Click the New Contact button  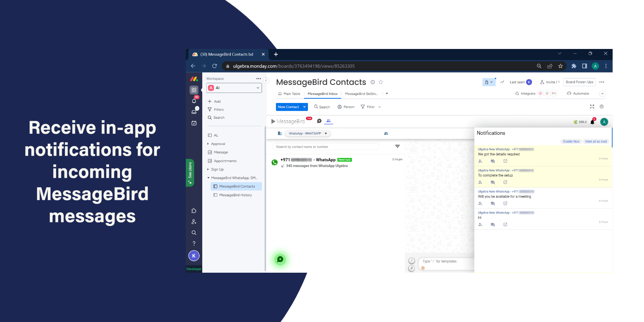tap(288, 107)
